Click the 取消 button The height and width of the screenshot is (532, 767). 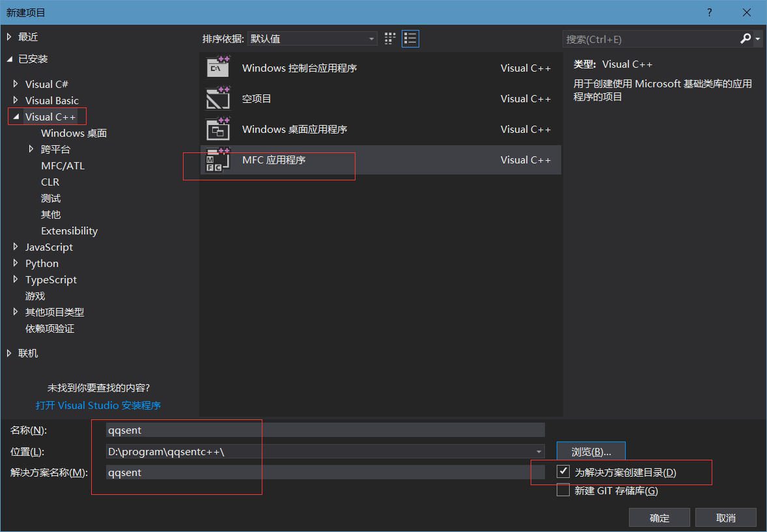pyautogui.click(x=726, y=517)
